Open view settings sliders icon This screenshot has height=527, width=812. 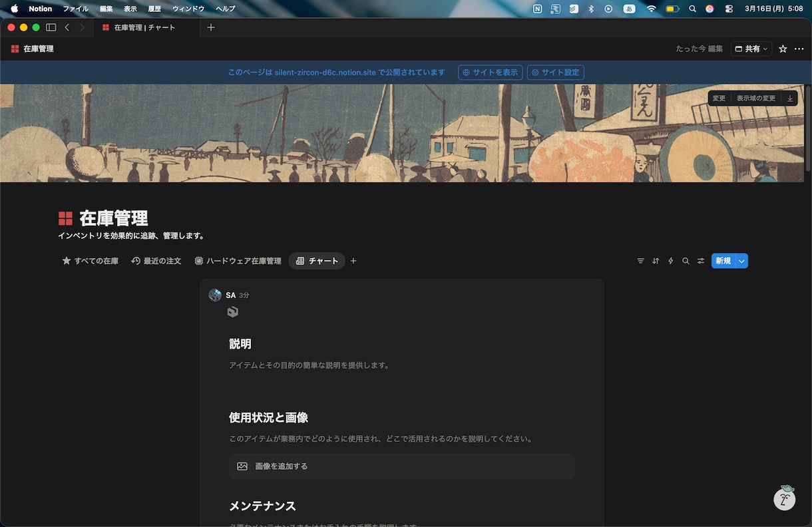point(701,261)
